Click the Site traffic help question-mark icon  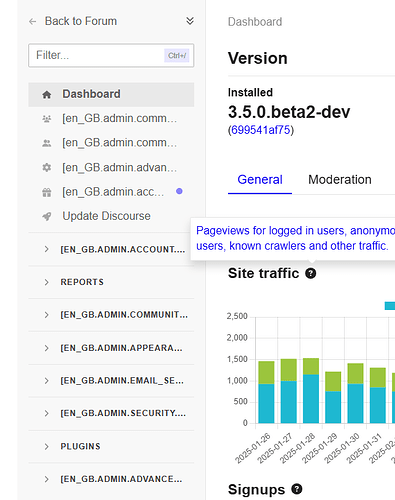(x=311, y=274)
